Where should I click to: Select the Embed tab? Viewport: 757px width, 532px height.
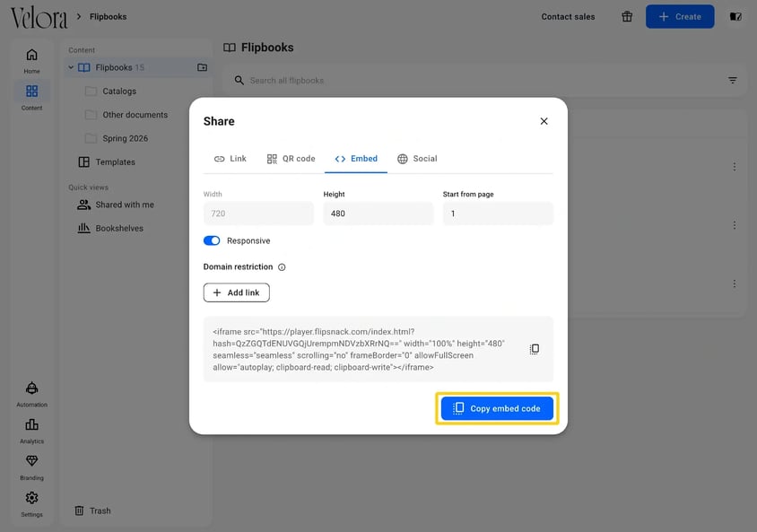click(356, 159)
